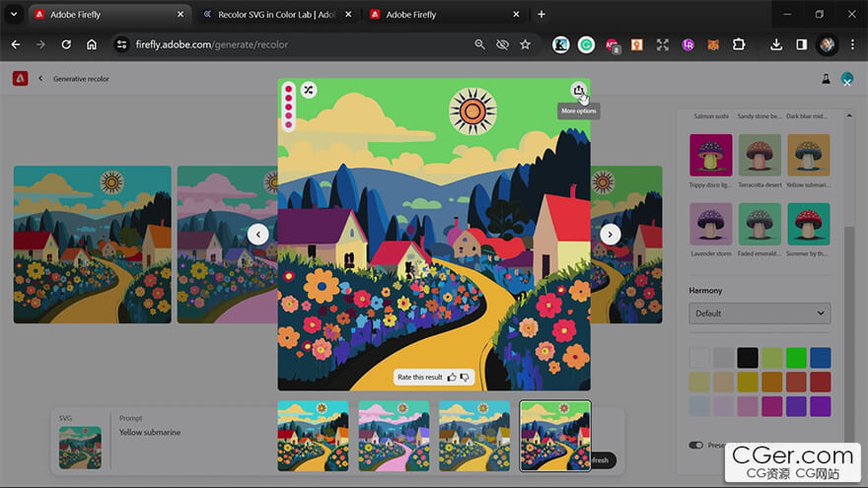The width and height of the screenshot is (868, 488).
Task: Open the tab search dropdown arrow
Action: point(14,15)
